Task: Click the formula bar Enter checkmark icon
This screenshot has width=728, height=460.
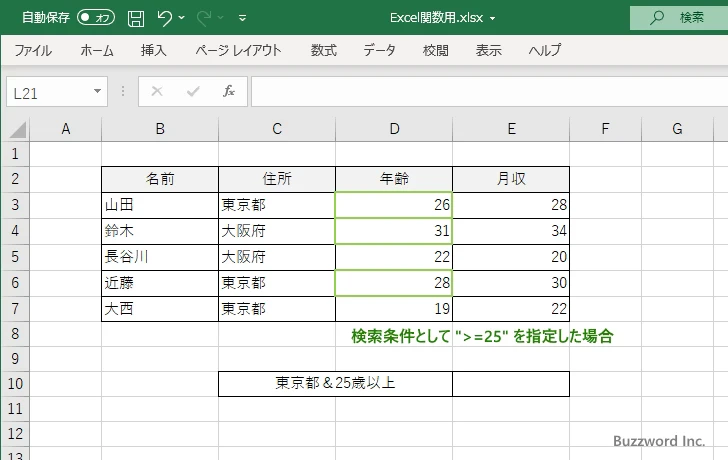Action: [x=192, y=91]
